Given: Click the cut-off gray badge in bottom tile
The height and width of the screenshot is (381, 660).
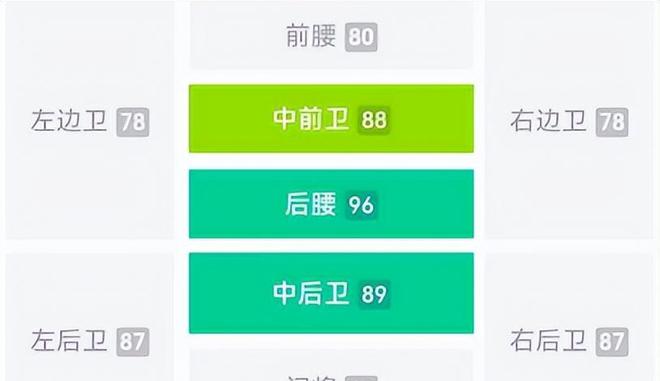Looking at the screenshot, I should tap(361, 378).
